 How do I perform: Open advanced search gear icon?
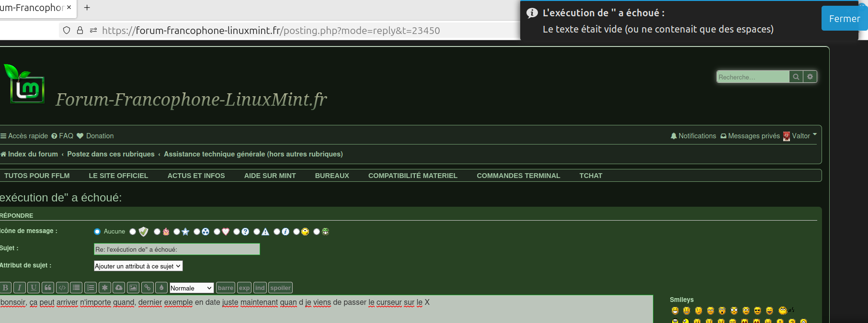pos(810,77)
